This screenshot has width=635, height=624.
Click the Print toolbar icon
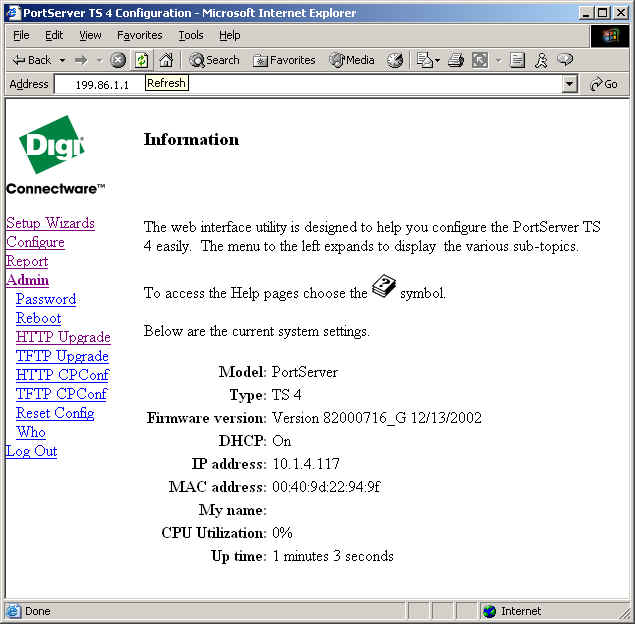pos(456,60)
